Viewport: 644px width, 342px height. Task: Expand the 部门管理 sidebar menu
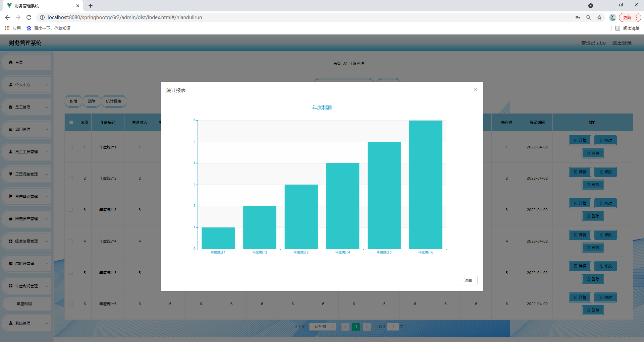pyautogui.click(x=26, y=129)
